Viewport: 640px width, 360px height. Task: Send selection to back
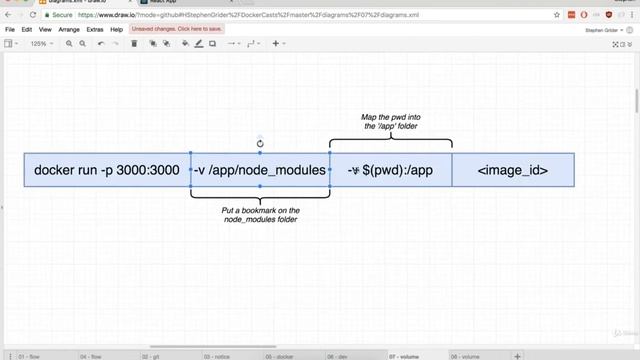[x=167, y=43]
